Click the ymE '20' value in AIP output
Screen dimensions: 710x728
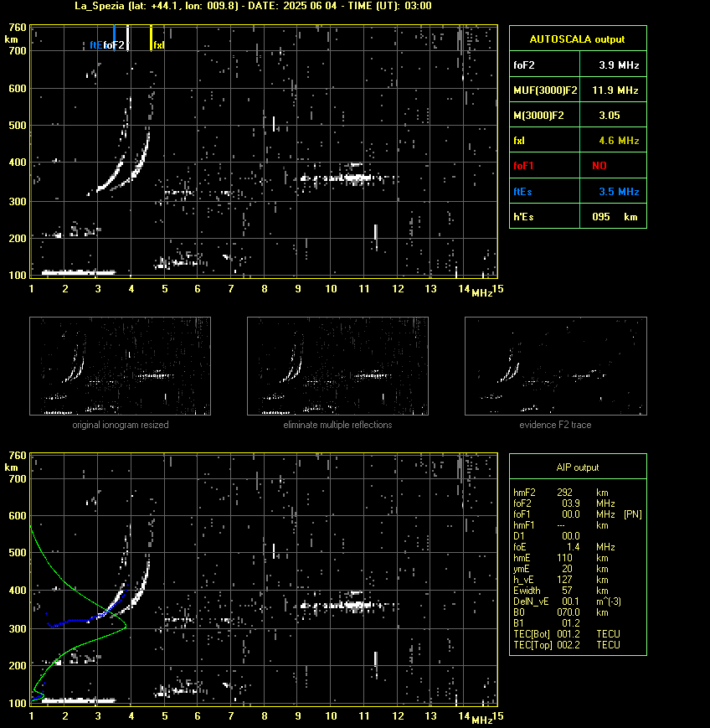click(x=567, y=569)
